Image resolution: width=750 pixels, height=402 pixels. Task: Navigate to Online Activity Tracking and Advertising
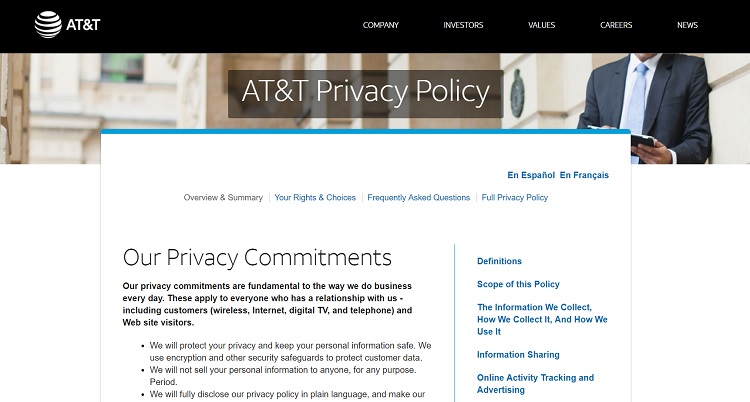click(x=535, y=384)
